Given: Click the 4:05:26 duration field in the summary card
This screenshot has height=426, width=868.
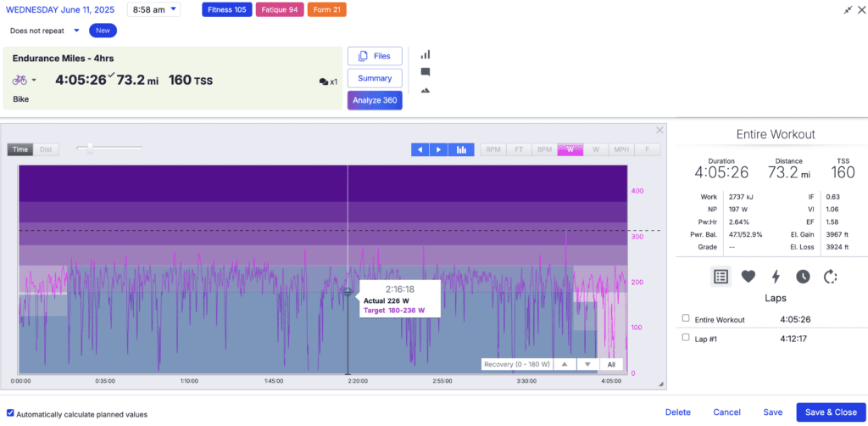Looking at the screenshot, I should 81,80.
